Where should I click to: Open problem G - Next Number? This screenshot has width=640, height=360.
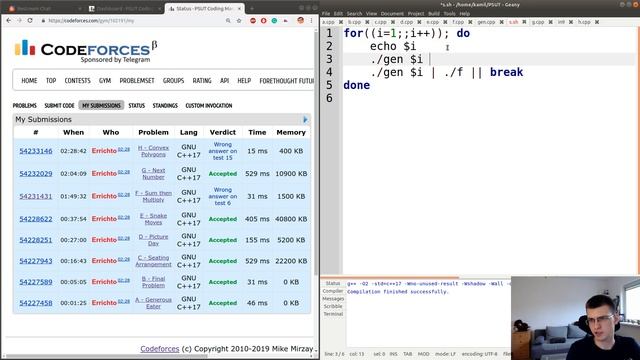click(153, 173)
